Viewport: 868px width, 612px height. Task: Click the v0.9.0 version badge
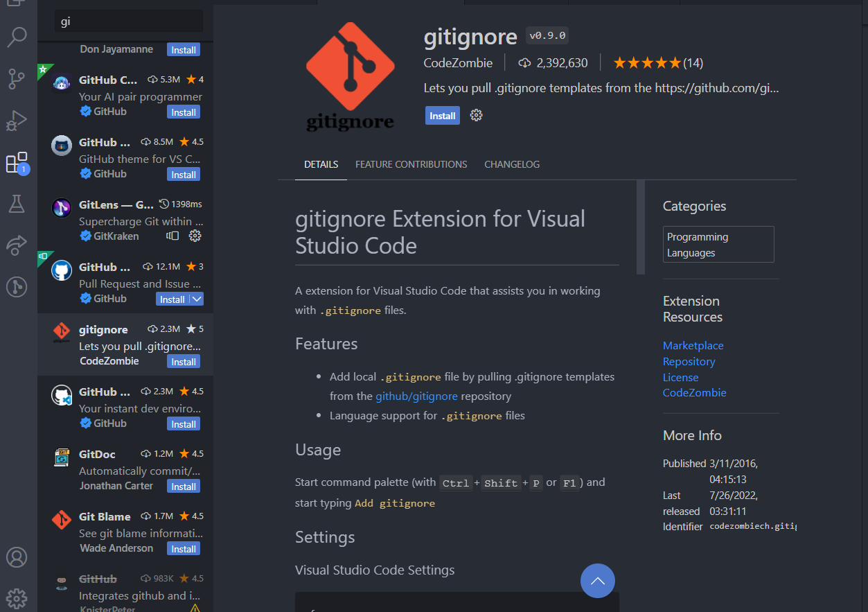547,35
